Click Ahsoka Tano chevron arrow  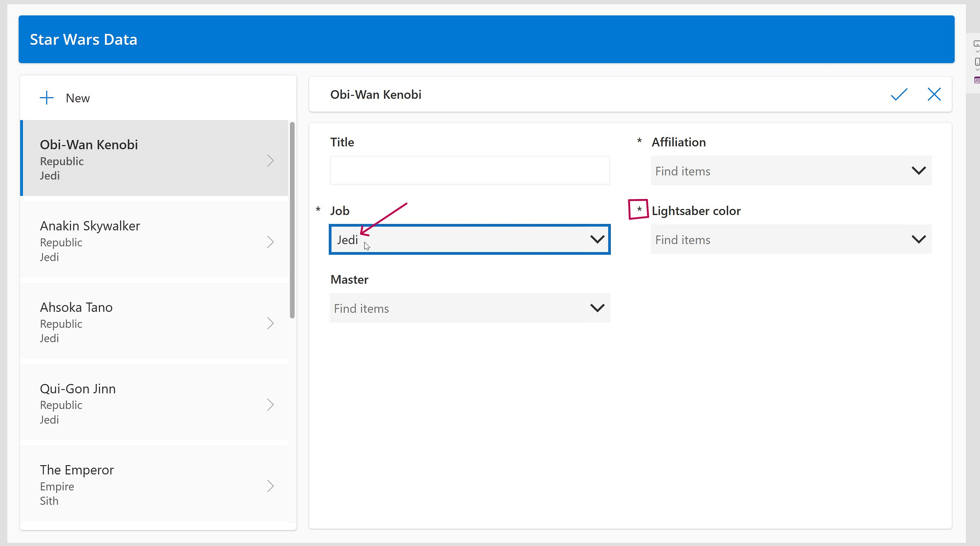point(270,324)
